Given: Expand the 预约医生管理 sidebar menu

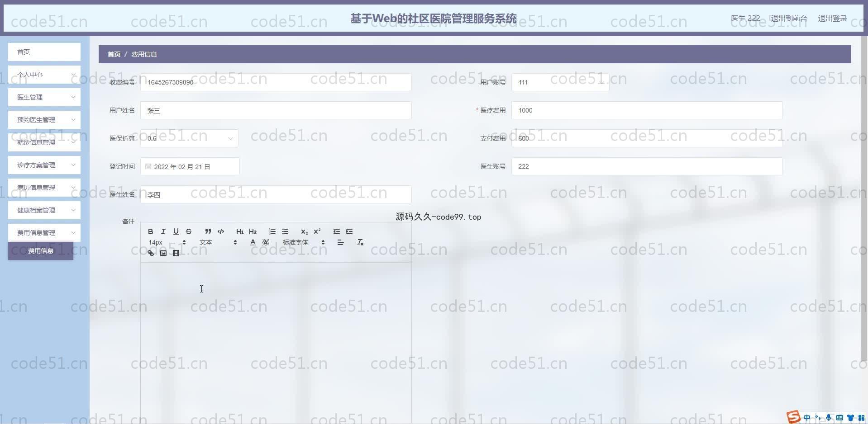Looking at the screenshot, I should click(x=44, y=120).
